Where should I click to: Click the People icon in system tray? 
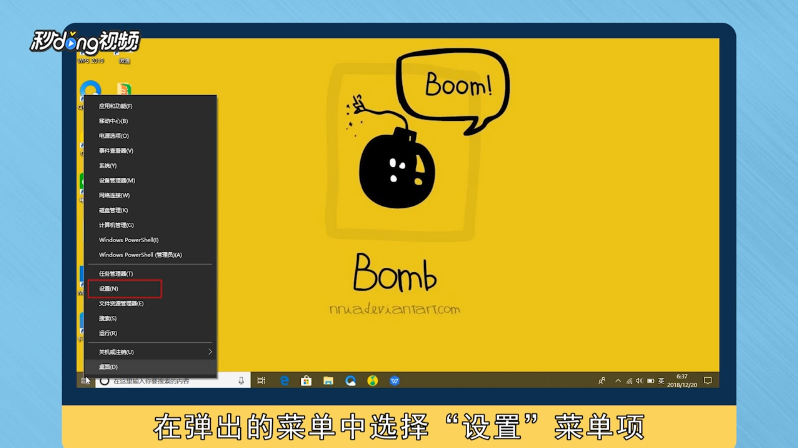tap(602, 381)
